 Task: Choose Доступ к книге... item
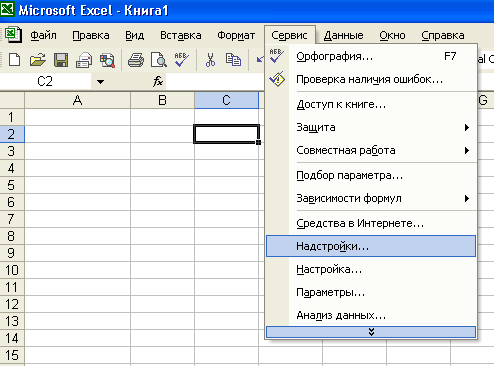pos(371,104)
